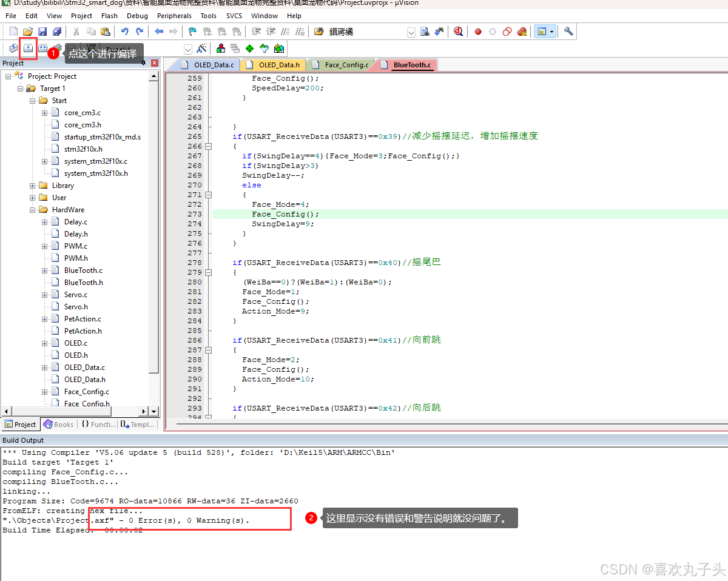This screenshot has height=581, width=728.
Task: Click the Paste clipboard icon
Action: click(106, 32)
